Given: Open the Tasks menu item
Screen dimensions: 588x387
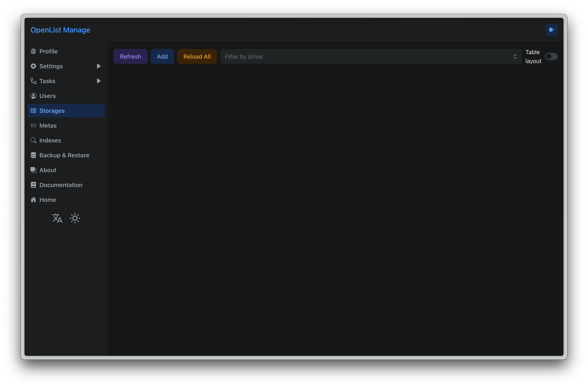Looking at the screenshot, I should point(66,81).
